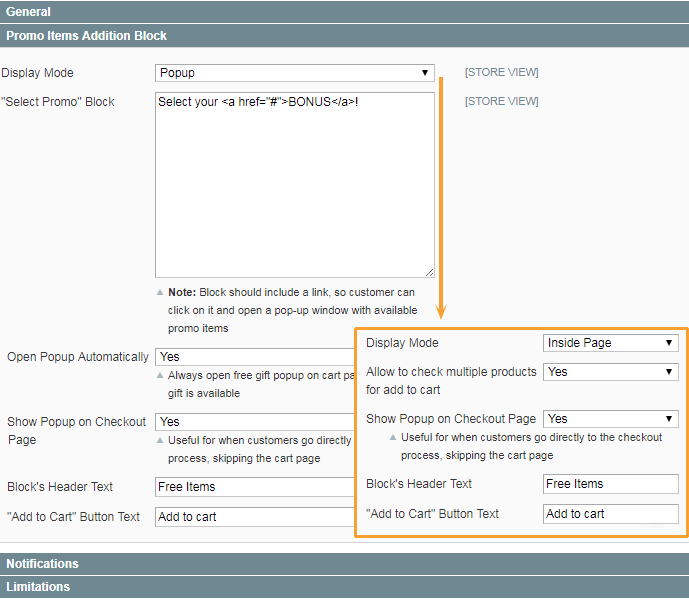Click the hint triangle icon inside the orange panel
The height and width of the screenshot is (600, 689).
pyautogui.click(x=394, y=438)
